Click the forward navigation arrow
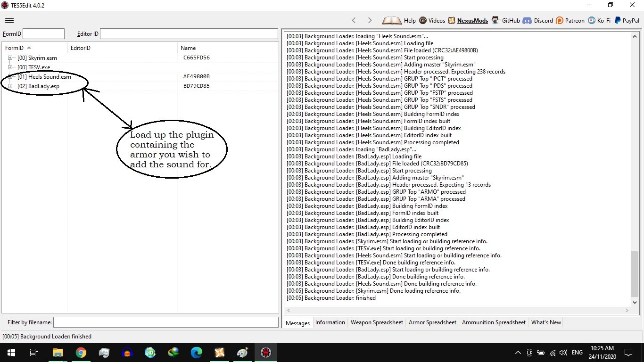This screenshot has height=362, width=644. pyautogui.click(x=370, y=20)
